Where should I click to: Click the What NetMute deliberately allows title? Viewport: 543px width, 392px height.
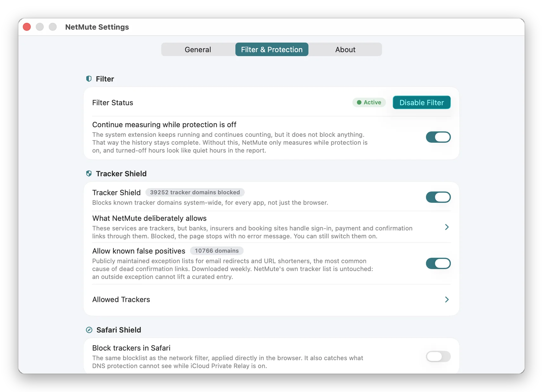coord(149,218)
